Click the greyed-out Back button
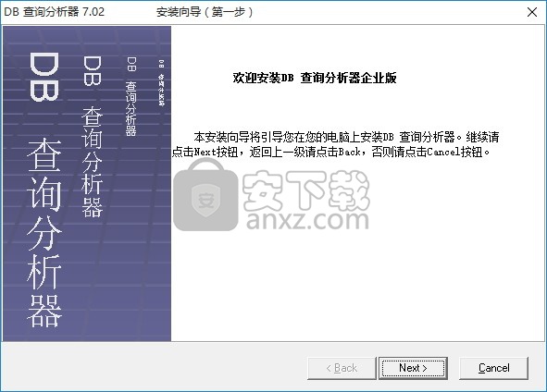Screen dimensions: 547x392 tap(342, 368)
